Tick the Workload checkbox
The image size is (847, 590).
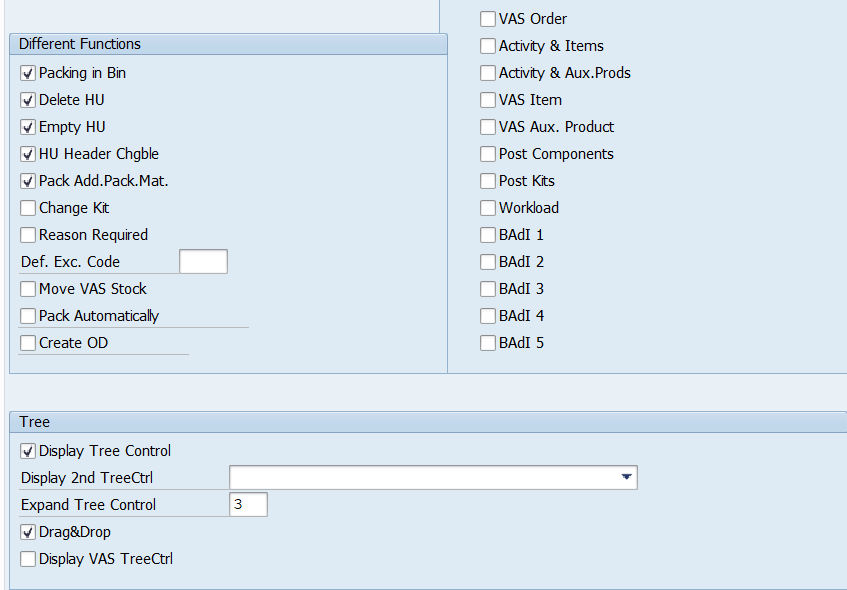(x=488, y=208)
